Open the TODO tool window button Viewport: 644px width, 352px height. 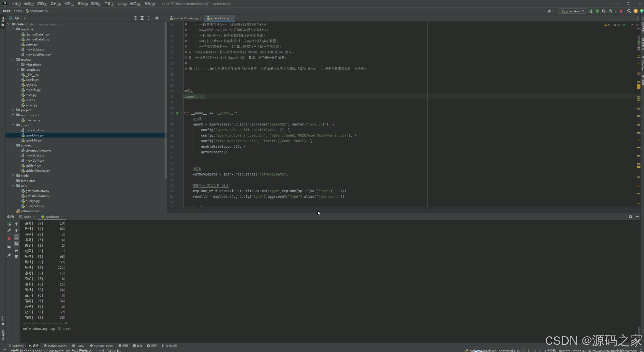click(x=78, y=346)
